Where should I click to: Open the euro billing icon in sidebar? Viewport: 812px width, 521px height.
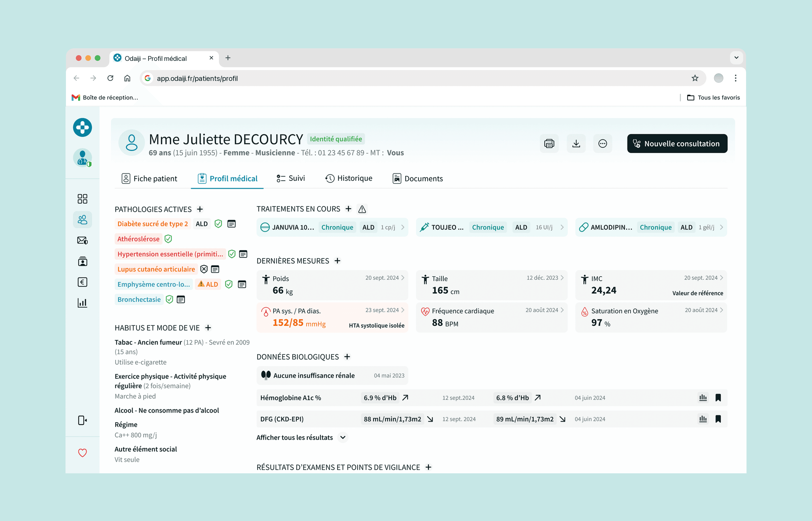tap(82, 282)
